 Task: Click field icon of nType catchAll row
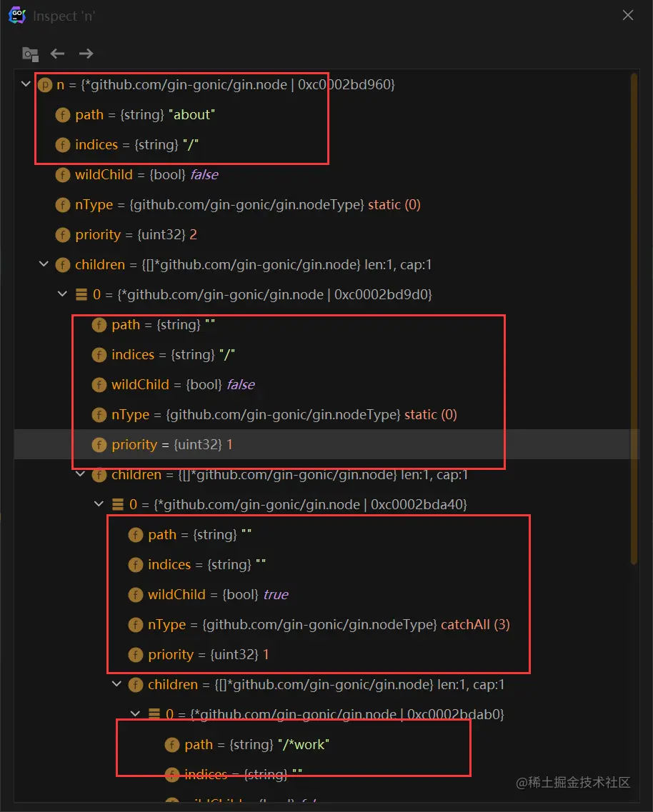coord(135,625)
